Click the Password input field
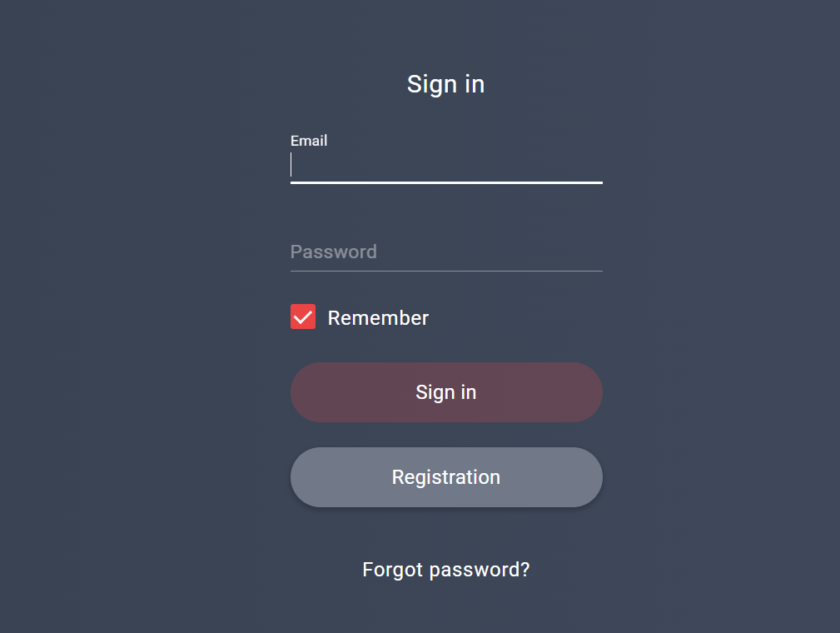 [x=446, y=252]
